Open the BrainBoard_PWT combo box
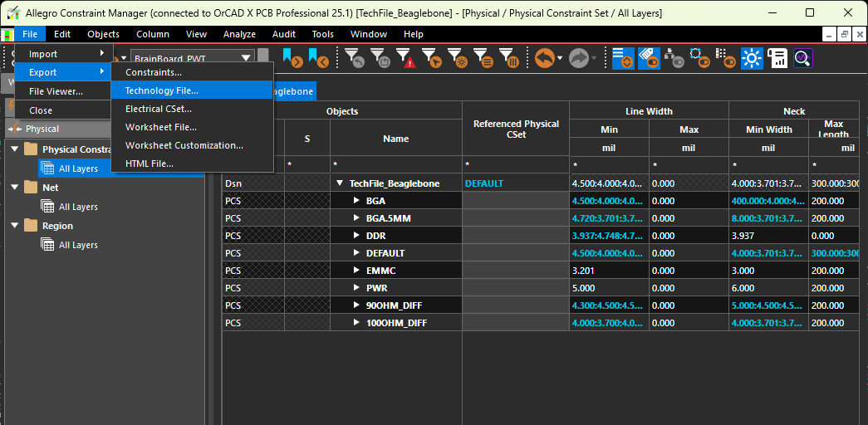The image size is (868, 425). [246, 58]
